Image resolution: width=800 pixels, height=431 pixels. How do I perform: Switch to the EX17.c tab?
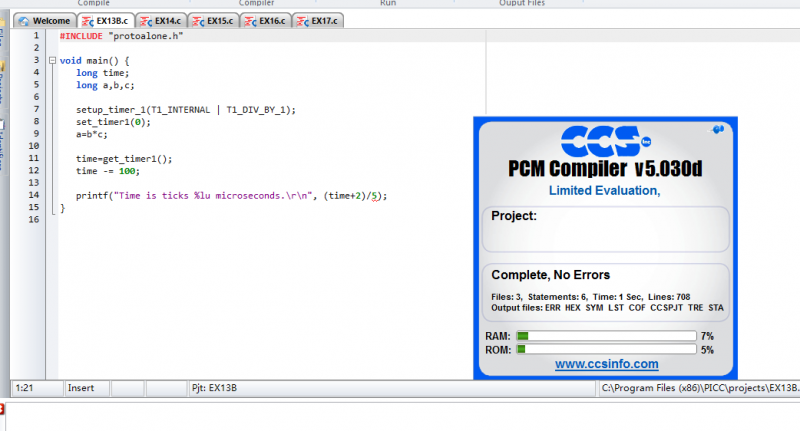(x=318, y=21)
